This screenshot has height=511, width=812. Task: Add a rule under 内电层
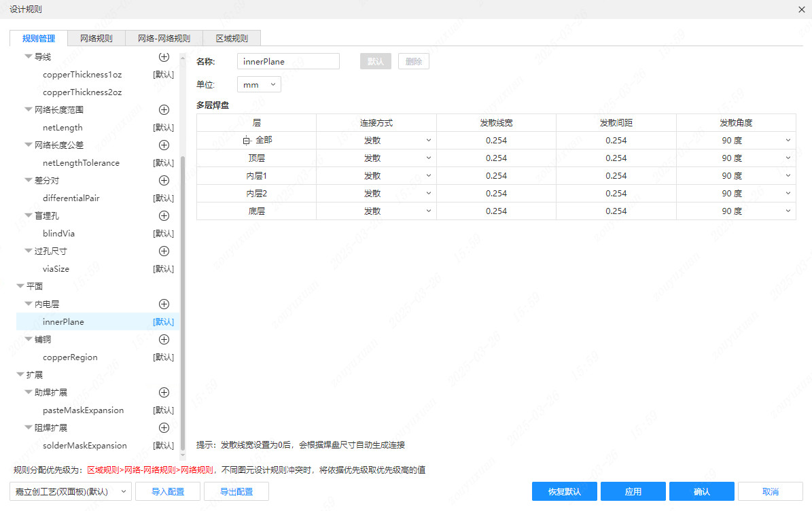(x=164, y=304)
